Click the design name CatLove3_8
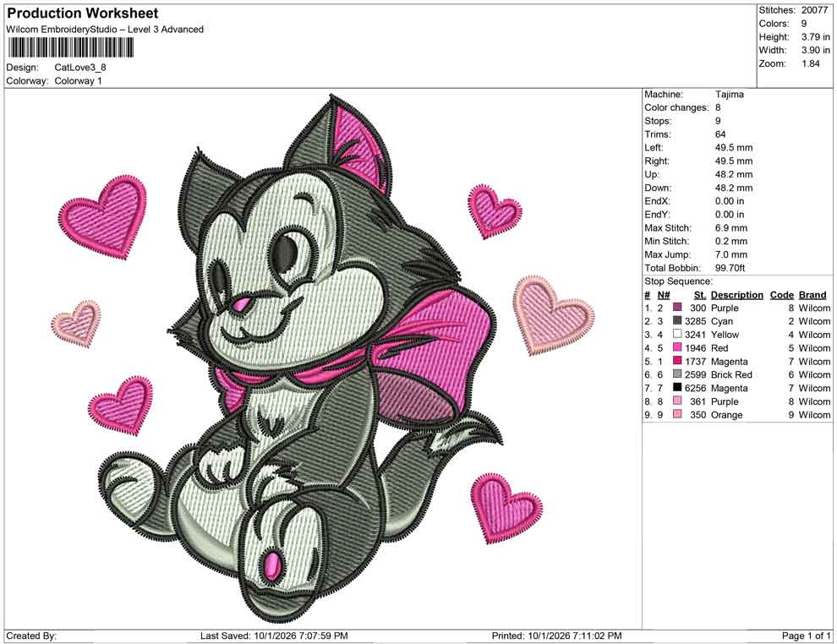837x644 pixels. (80, 68)
